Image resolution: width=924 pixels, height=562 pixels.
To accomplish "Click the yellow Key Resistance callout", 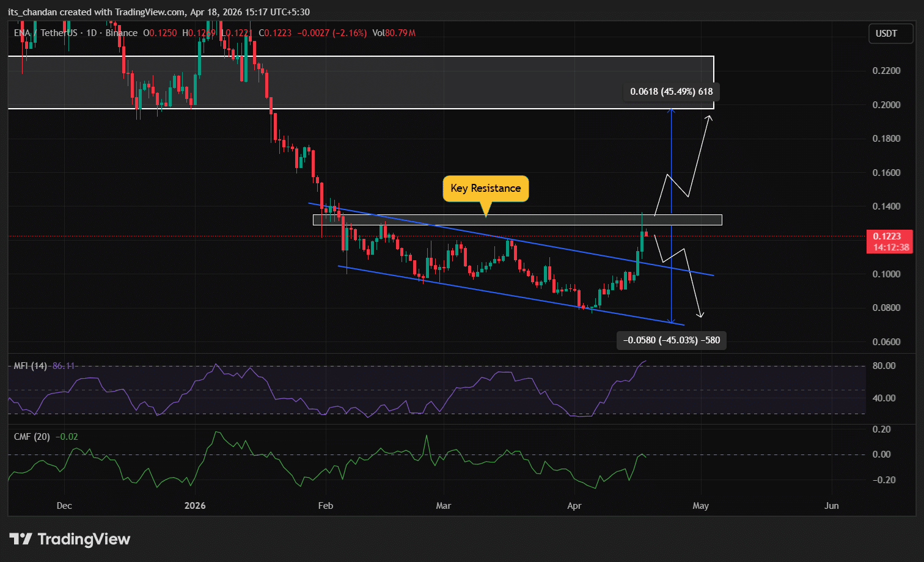I will 485,188.
